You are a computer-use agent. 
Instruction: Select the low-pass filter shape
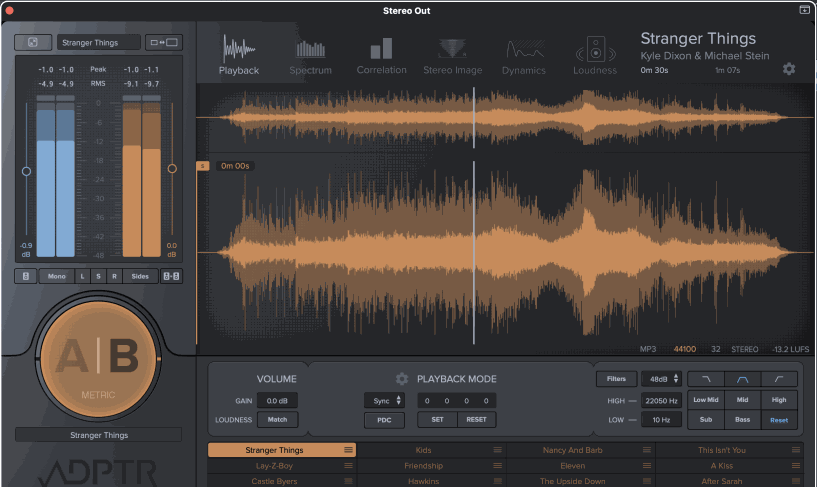coord(706,379)
